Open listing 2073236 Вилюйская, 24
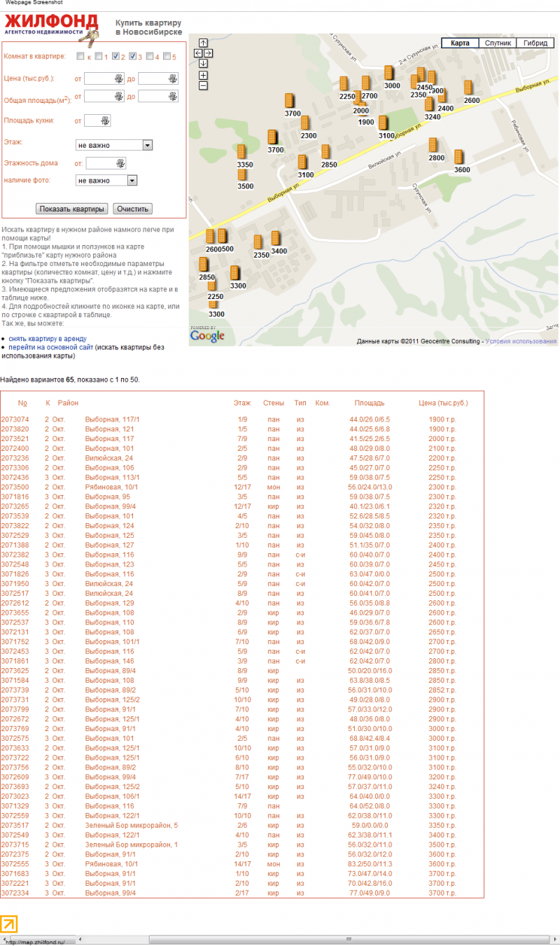The width and height of the screenshot is (560, 946). (241, 458)
